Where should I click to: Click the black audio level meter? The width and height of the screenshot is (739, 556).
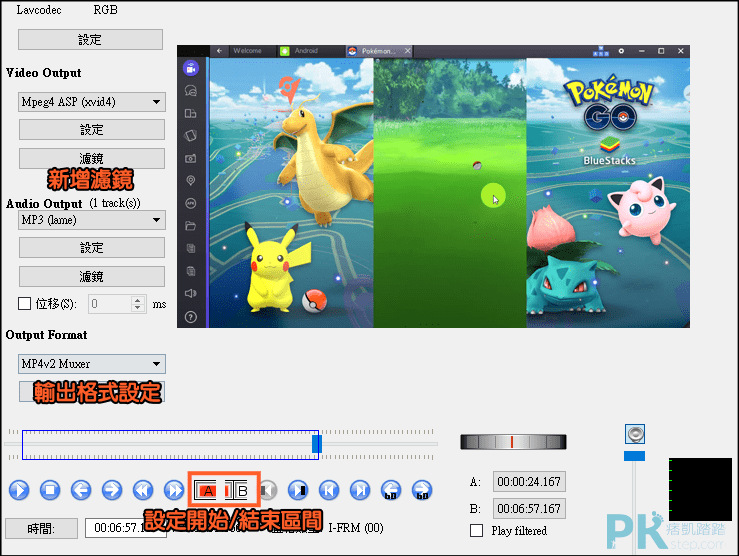tap(701, 490)
